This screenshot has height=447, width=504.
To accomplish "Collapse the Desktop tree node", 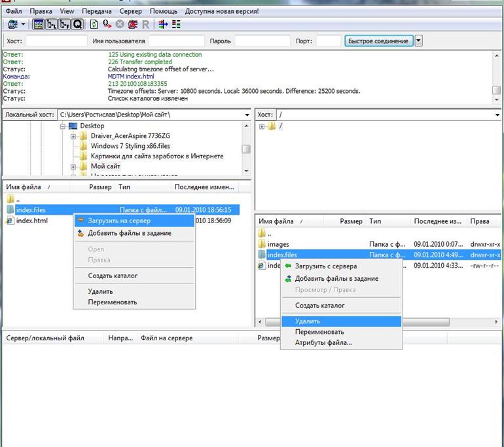I will pyautogui.click(x=63, y=126).
